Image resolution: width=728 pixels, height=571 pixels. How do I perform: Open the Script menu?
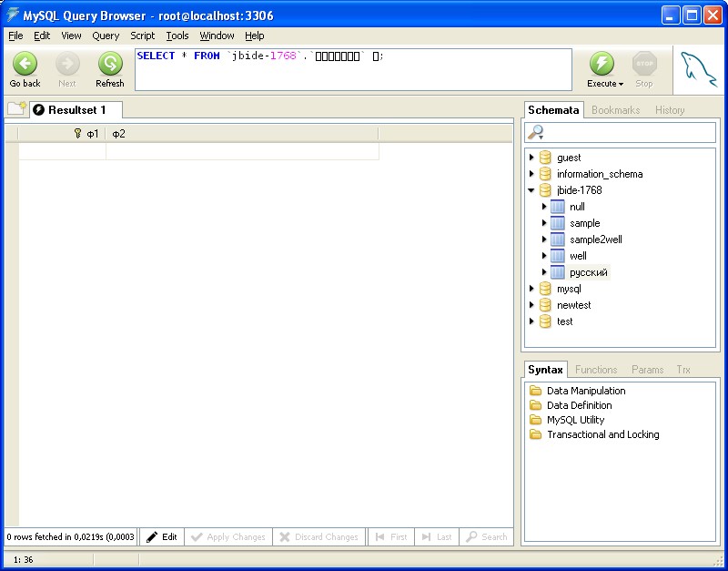pos(142,36)
